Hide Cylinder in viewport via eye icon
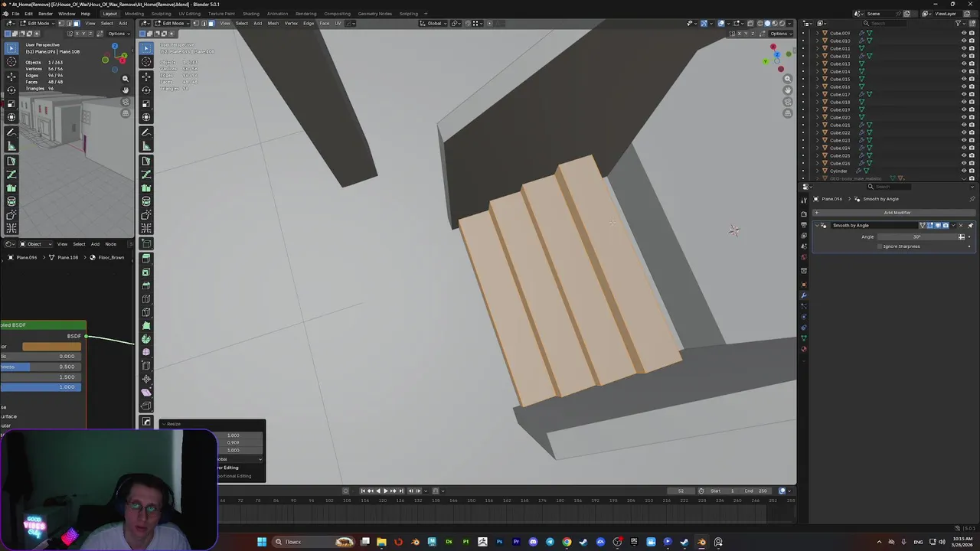980x551 pixels. [964, 171]
